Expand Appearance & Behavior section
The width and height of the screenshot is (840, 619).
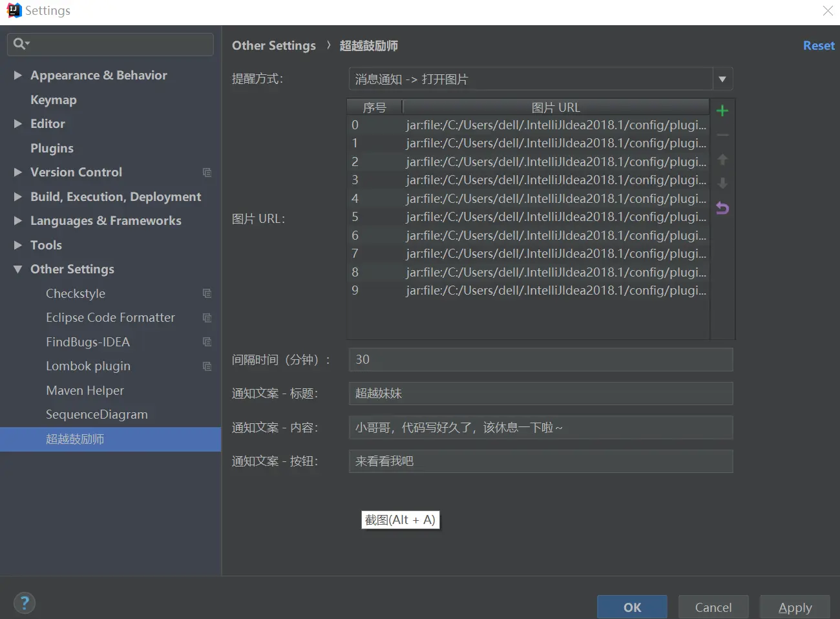pyautogui.click(x=18, y=76)
